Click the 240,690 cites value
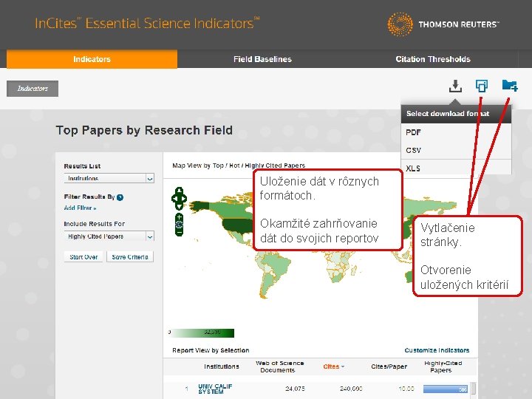The width and height of the screenshot is (532, 399). coord(351,389)
